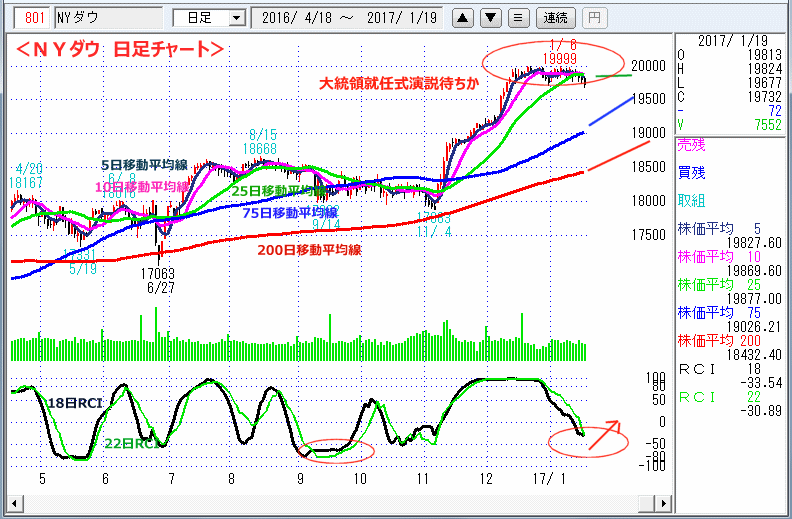
Task: Click the 6/27 17063 low marker on chart
Action: [160, 278]
